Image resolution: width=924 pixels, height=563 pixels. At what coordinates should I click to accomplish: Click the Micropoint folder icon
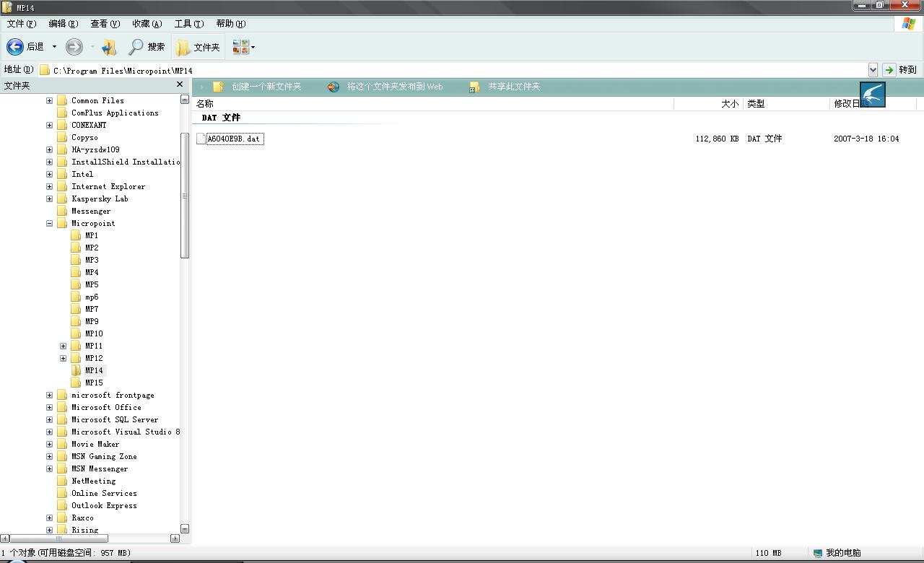click(x=62, y=223)
